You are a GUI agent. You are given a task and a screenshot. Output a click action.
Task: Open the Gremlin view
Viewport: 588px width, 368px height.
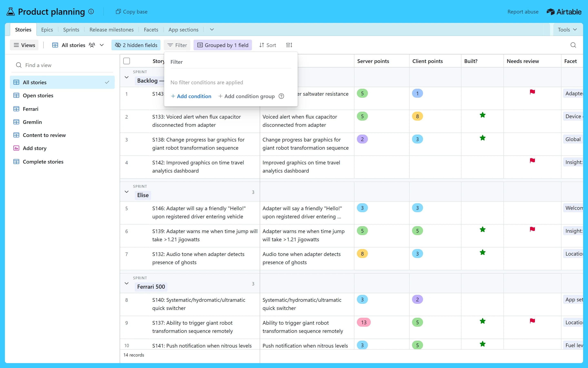click(62, 122)
